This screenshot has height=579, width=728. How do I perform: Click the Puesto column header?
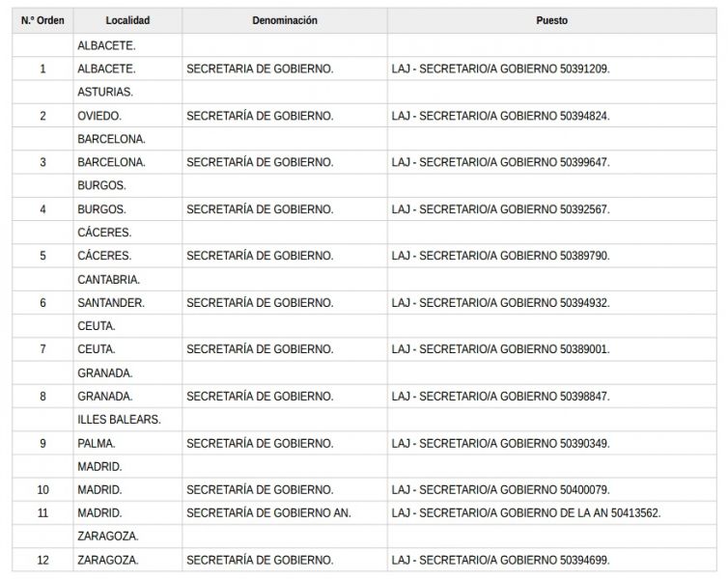tap(551, 20)
